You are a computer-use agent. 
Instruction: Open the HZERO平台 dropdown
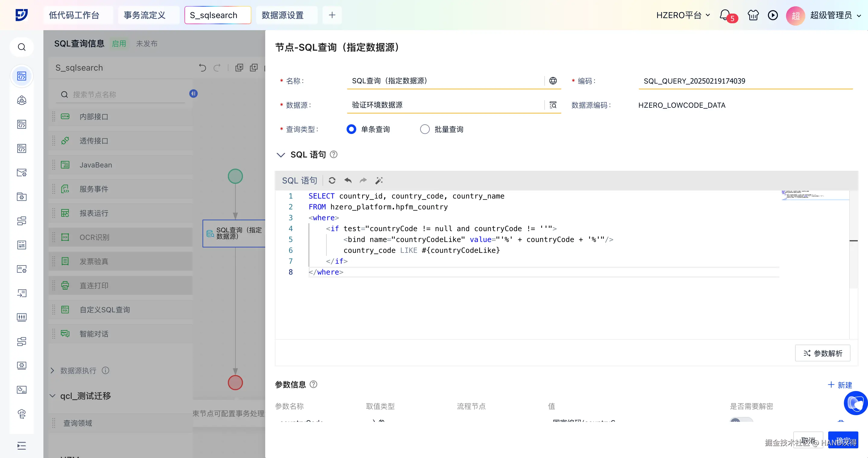pyautogui.click(x=683, y=15)
